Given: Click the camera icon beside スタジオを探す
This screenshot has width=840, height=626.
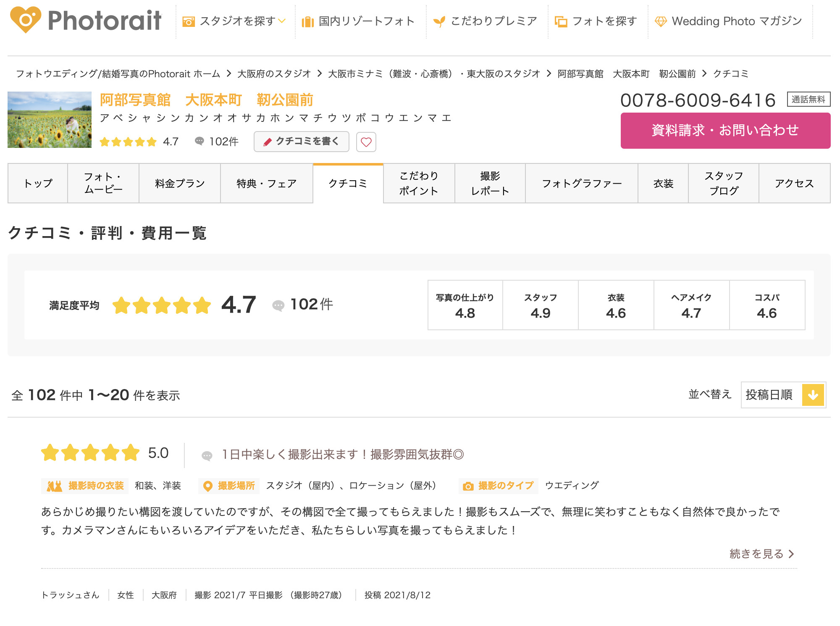Looking at the screenshot, I should click(x=189, y=21).
